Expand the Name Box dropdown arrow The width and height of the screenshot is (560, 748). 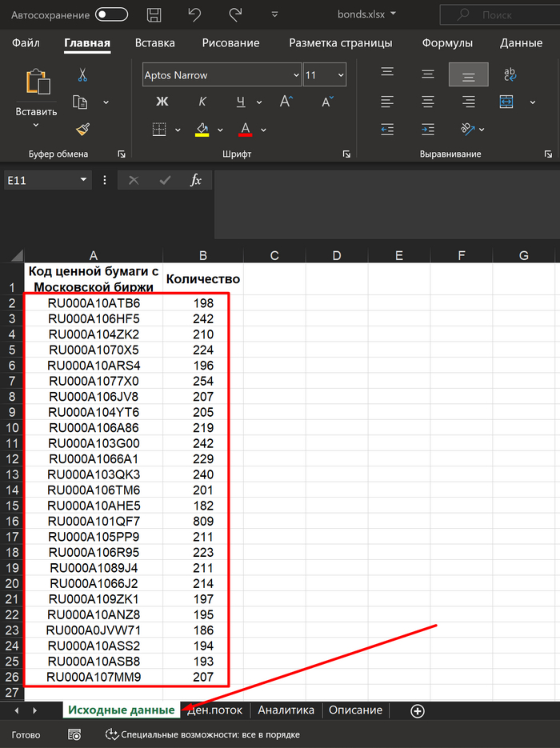coord(83,181)
